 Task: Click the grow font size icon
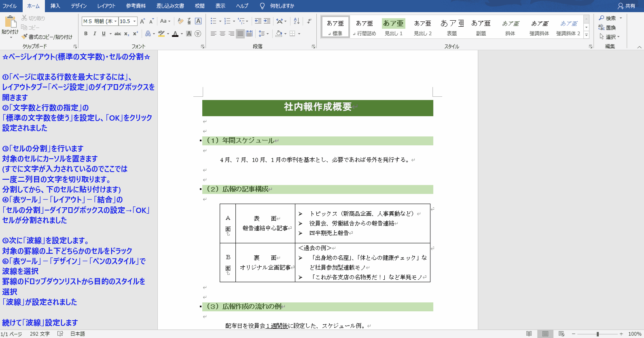click(142, 21)
